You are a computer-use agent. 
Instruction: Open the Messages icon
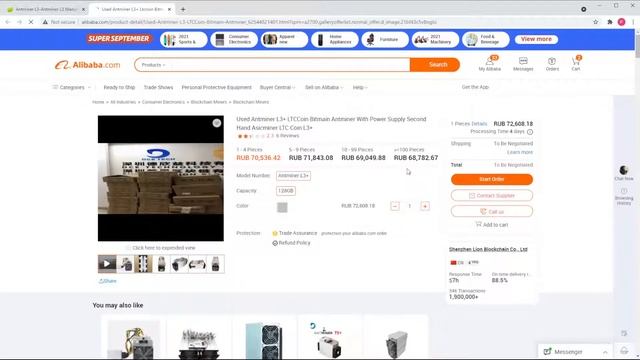click(523, 64)
